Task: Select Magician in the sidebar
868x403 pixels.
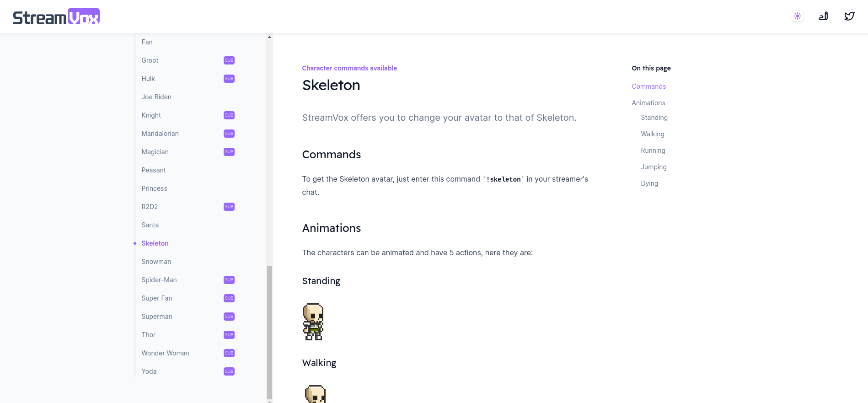Action: (155, 152)
